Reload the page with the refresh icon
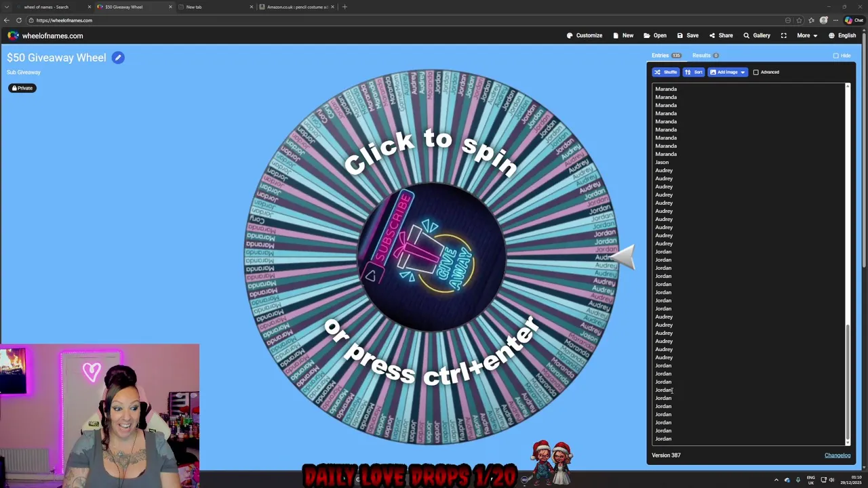The width and height of the screenshot is (868, 488). (19, 20)
